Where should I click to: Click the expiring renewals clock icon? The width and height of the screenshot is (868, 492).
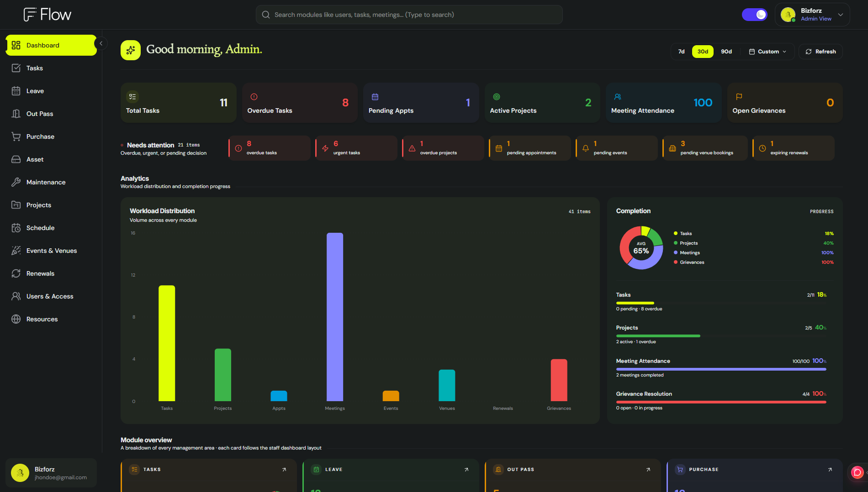pos(762,148)
